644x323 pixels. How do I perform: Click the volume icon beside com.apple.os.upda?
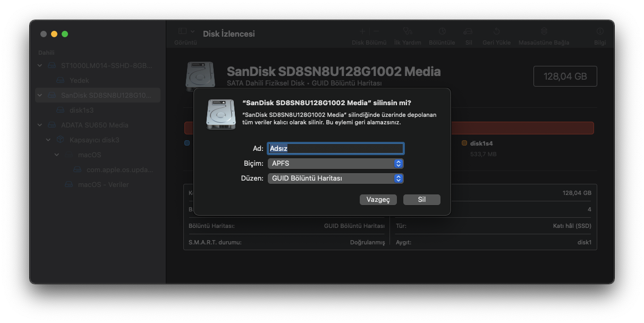pyautogui.click(x=78, y=169)
